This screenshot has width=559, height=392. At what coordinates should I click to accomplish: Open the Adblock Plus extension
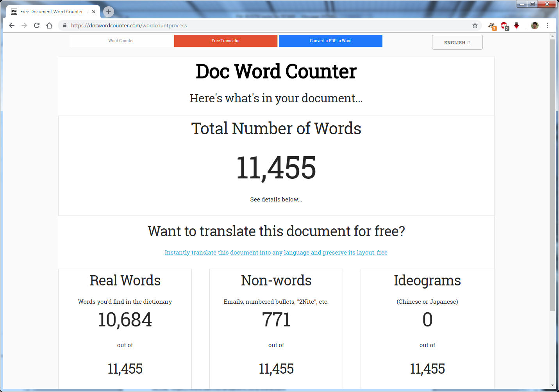504,25
